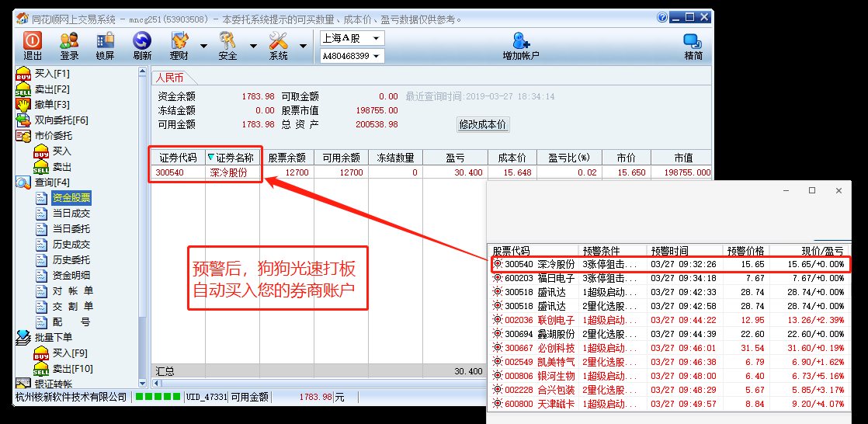The width and height of the screenshot is (868, 424).
Task: Click the help question mark icon in title bar
Action: coord(662,17)
